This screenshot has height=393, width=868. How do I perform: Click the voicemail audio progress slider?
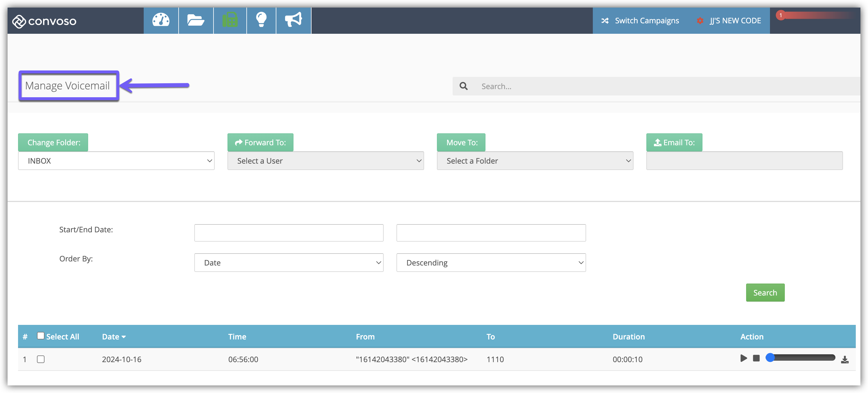(802, 357)
